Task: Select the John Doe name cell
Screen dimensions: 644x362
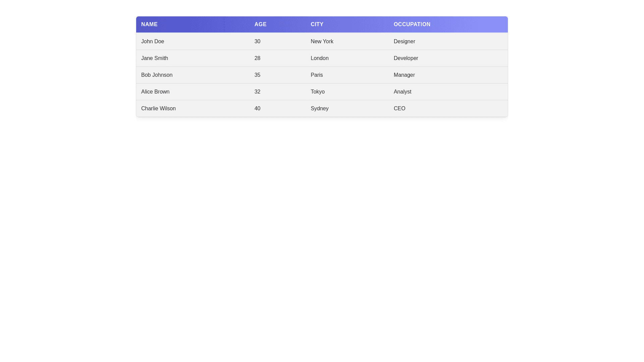Action: click(153, 42)
